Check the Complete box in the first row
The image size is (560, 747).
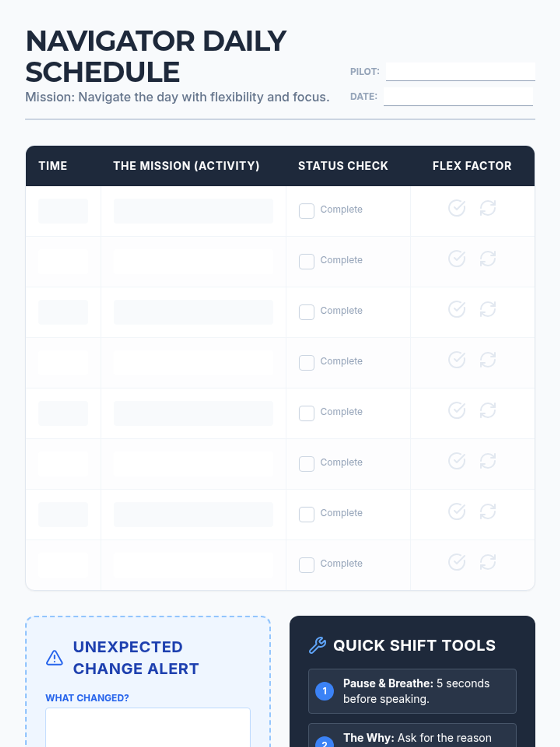pos(307,211)
